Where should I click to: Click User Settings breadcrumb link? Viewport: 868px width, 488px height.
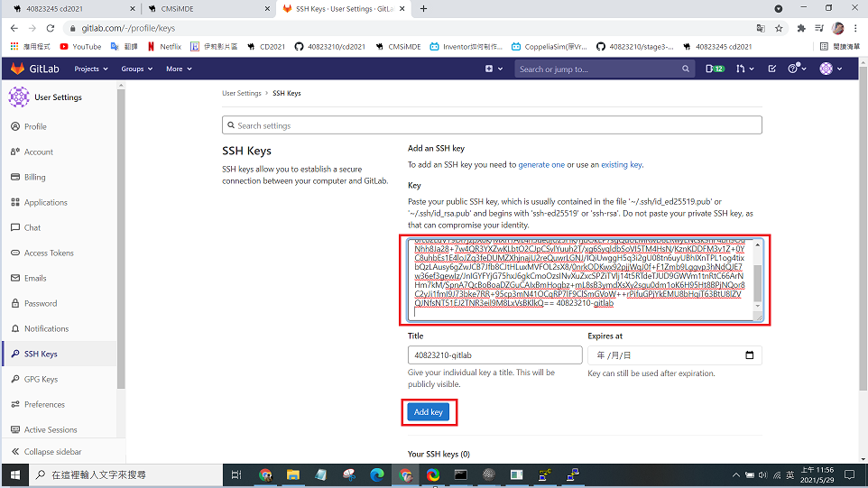[241, 93]
